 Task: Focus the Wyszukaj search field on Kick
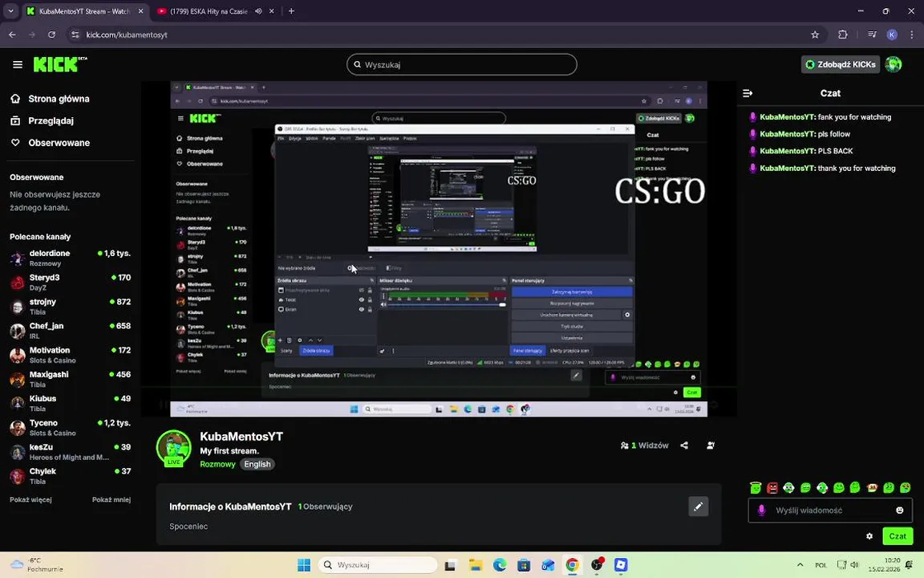click(461, 64)
